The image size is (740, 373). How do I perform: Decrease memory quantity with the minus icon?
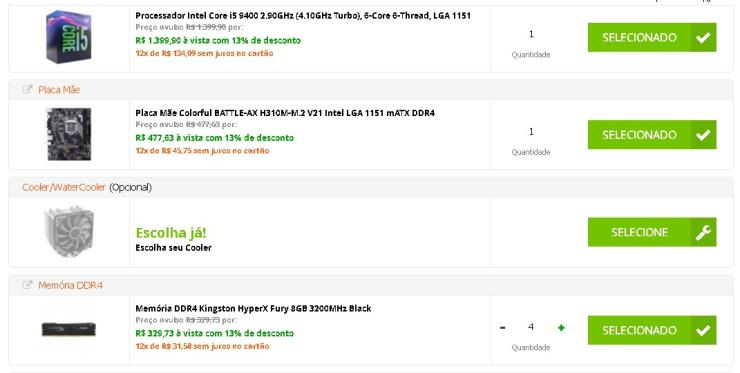click(503, 328)
